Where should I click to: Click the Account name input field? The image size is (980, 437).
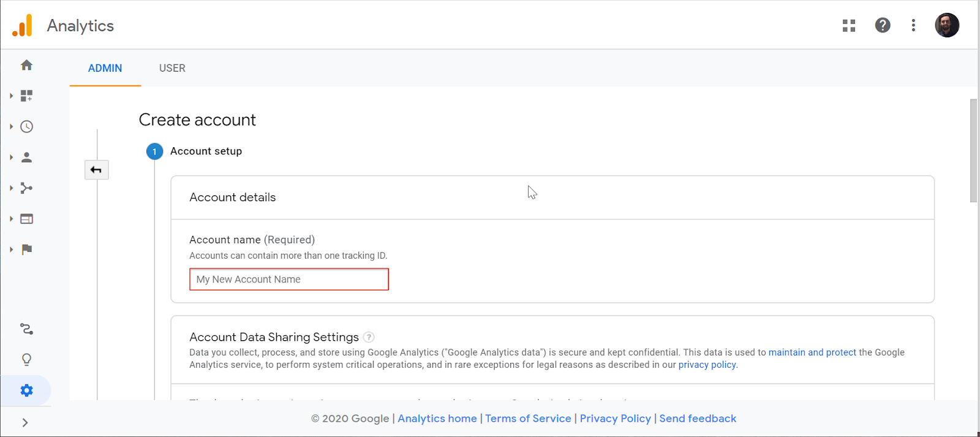click(x=288, y=279)
